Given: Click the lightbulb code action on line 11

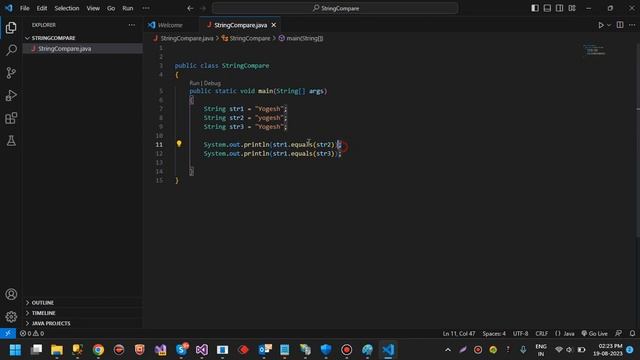Looking at the screenshot, I should [179, 144].
